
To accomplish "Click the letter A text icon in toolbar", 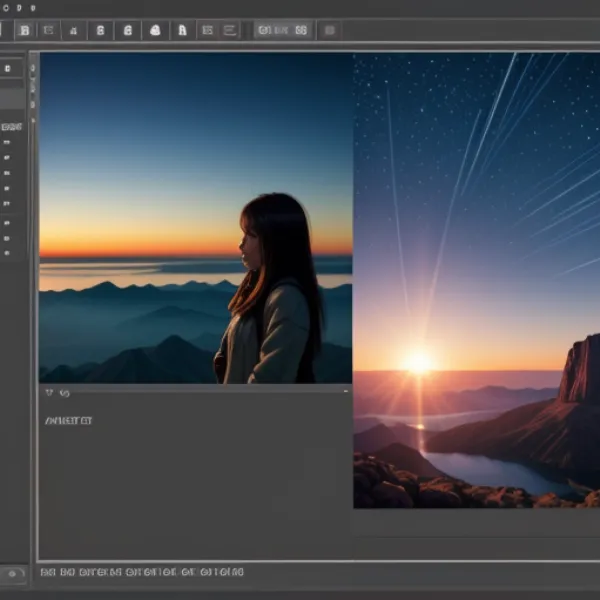I will pyautogui.click(x=182, y=30).
